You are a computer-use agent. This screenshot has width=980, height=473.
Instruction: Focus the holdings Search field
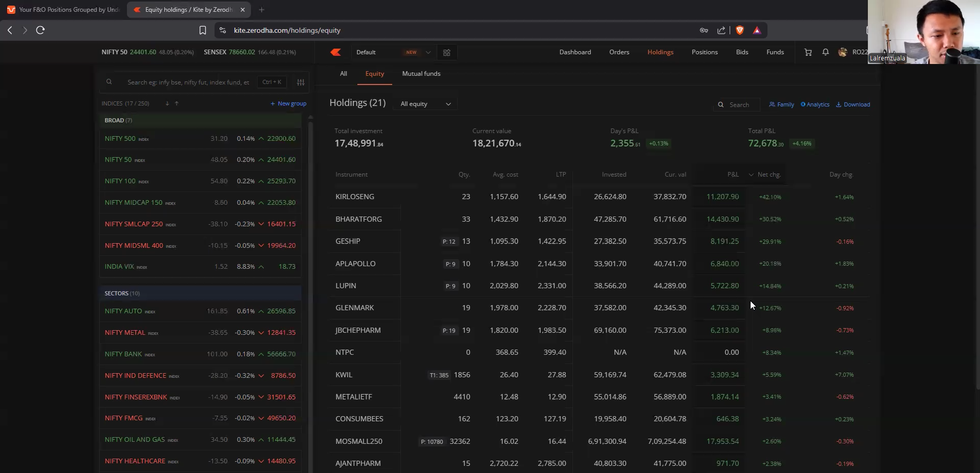pos(737,104)
